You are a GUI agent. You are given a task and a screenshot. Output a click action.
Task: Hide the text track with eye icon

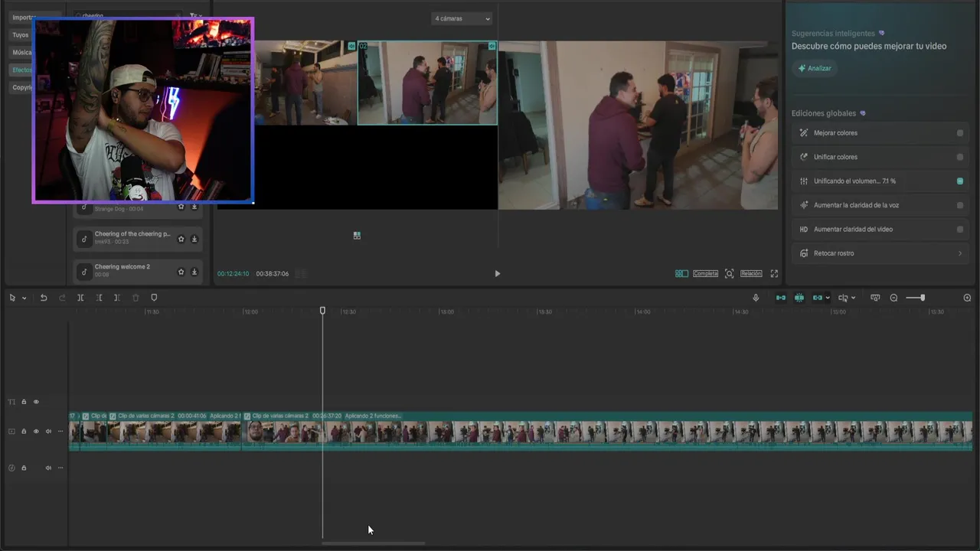click(36, 402)
